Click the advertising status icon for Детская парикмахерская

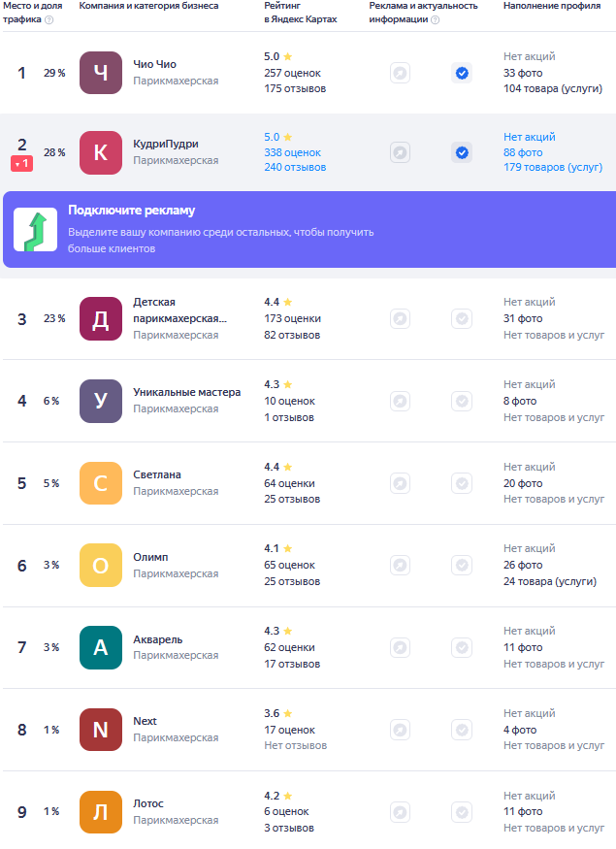coord(400,318)
